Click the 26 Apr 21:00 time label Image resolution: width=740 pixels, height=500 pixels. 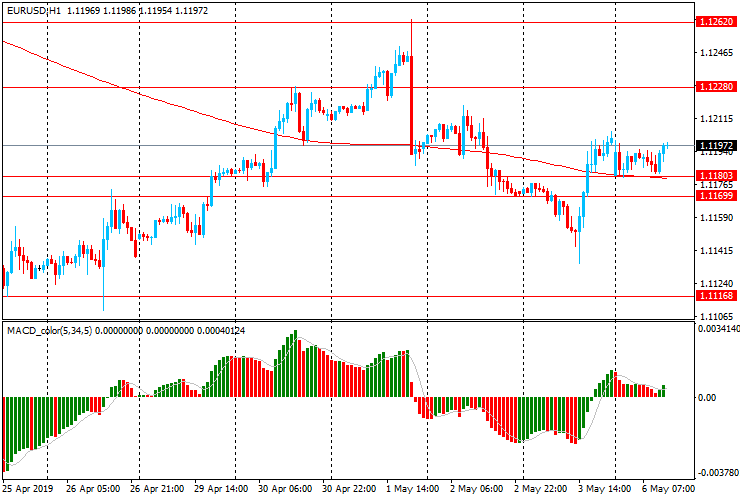(157, 488)
